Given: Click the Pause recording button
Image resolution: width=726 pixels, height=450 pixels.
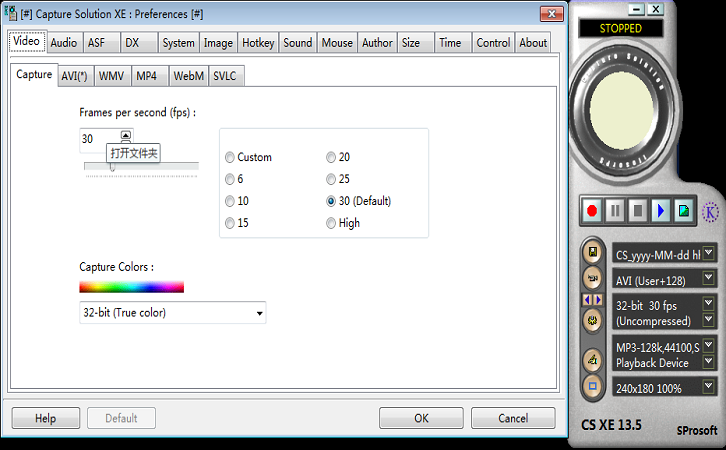Looking at the screenshot, I should (x=614, y=211).
